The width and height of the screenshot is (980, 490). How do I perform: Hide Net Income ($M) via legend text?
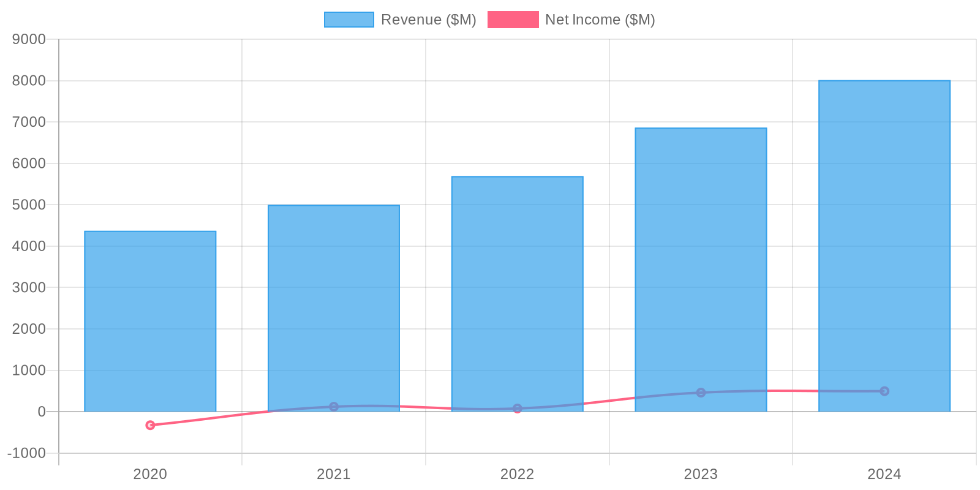600,20
